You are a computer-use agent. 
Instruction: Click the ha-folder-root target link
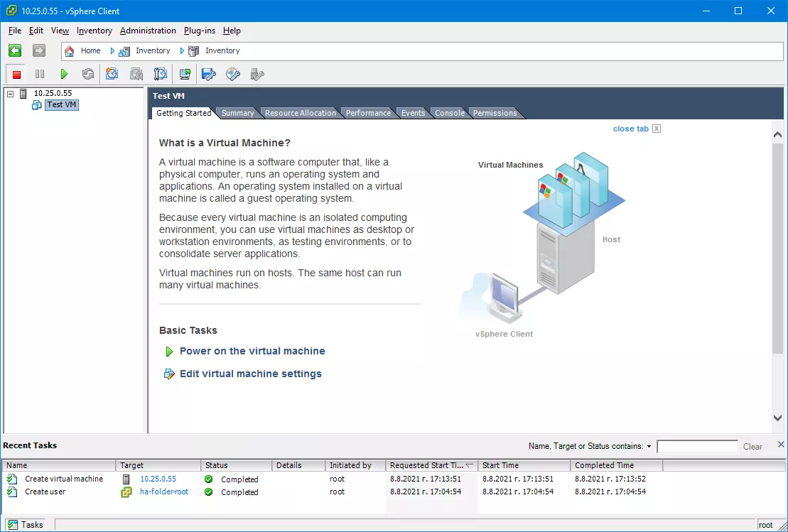point(164,492)
